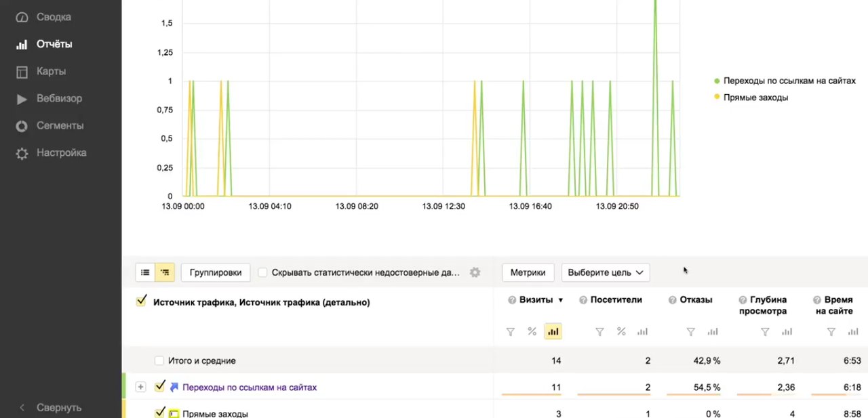Click the help icon beside Время на сайте
Screen dimensions: 868x418
pos(816,299)
